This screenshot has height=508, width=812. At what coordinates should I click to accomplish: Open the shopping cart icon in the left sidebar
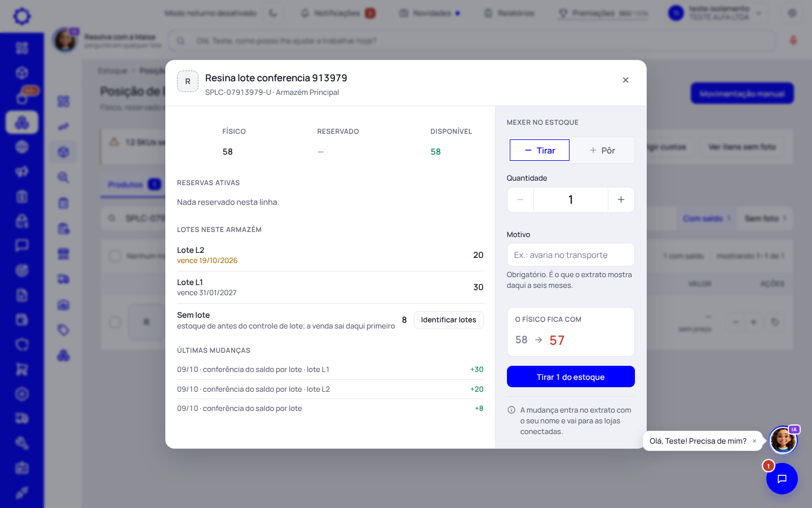click(22, 369)
